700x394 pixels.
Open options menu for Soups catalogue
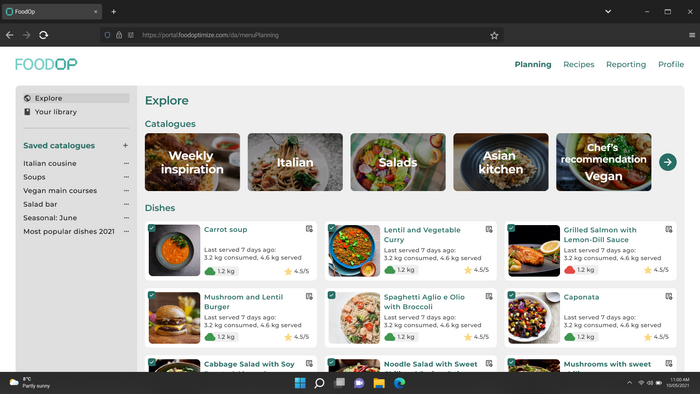(126, 177)
